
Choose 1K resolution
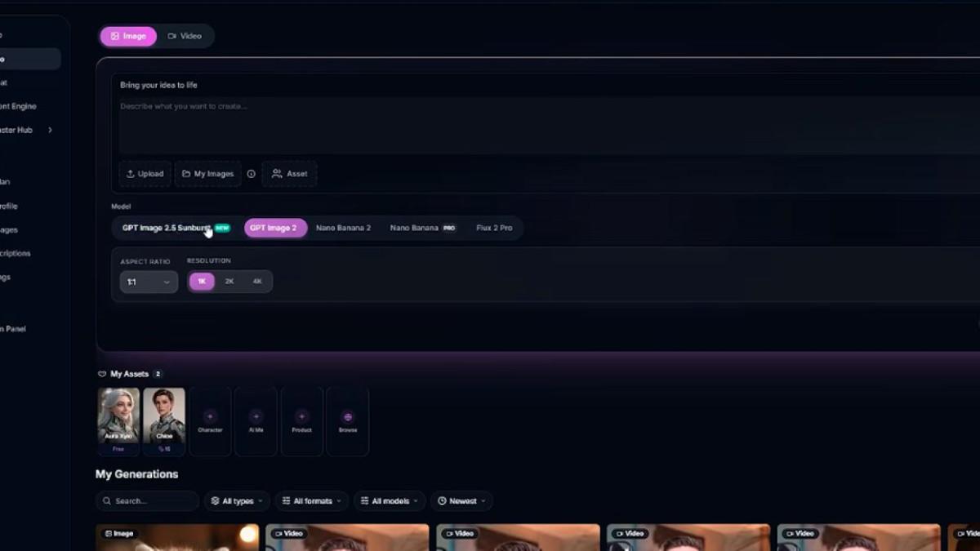(x=202, y=282)
